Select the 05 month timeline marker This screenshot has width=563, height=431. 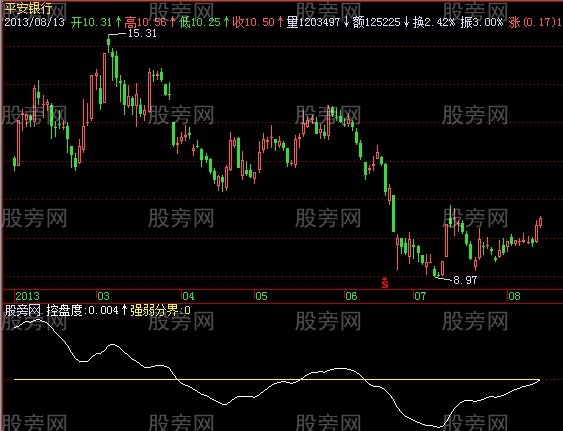tap(261, 296)
